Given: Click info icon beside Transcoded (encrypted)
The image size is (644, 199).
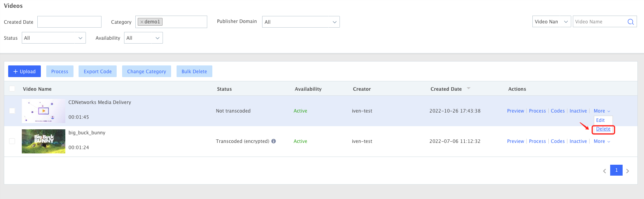Looking at the screenshot, I should tap(273, 141).
